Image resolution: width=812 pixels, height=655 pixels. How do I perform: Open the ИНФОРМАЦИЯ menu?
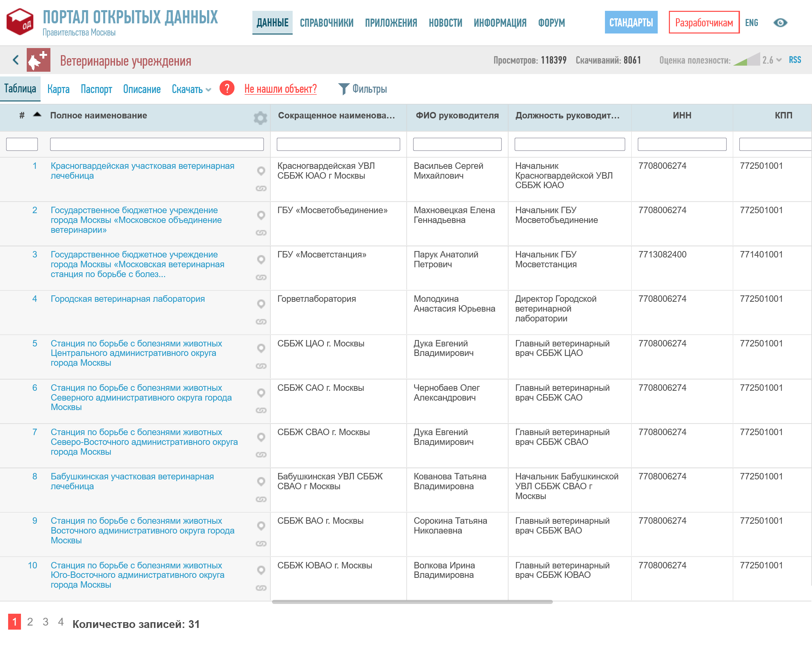500,23
